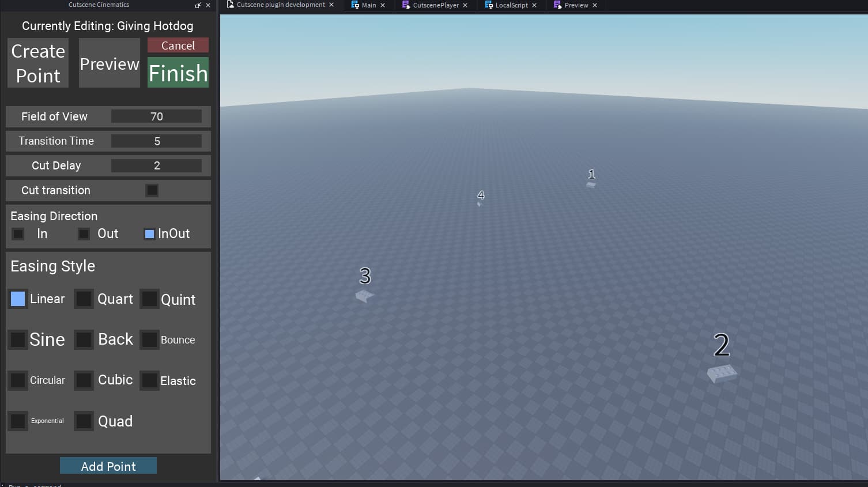Screen dimensions: 868x487
Task: Switch to the Preview script tab
Action: [x=576, y=5]
